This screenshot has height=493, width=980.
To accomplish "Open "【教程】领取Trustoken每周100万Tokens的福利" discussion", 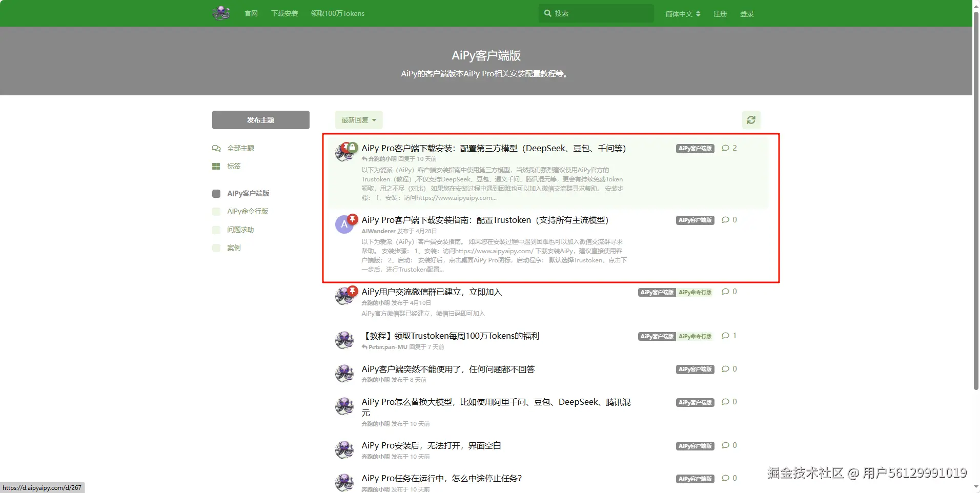I will coord(451,336).
